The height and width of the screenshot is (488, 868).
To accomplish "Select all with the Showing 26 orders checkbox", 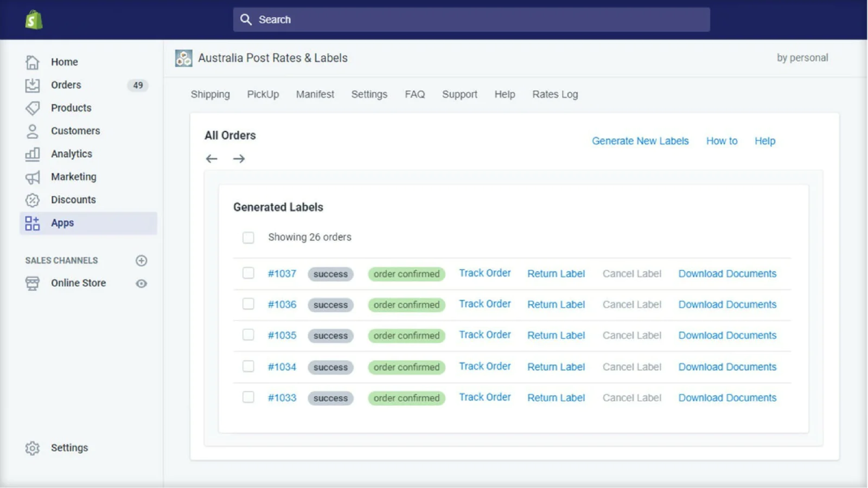I will (x=248, y=237).
